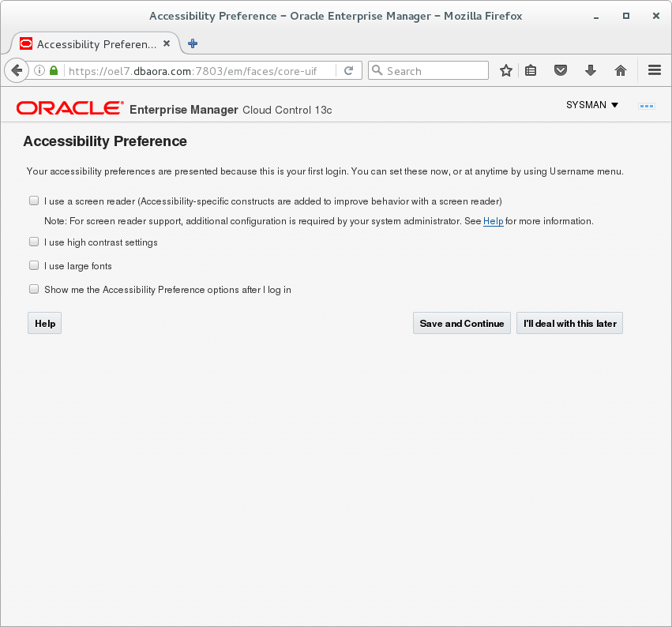Click Save and Continue
Screen dimensions: 672x627
tap(462, 323)
